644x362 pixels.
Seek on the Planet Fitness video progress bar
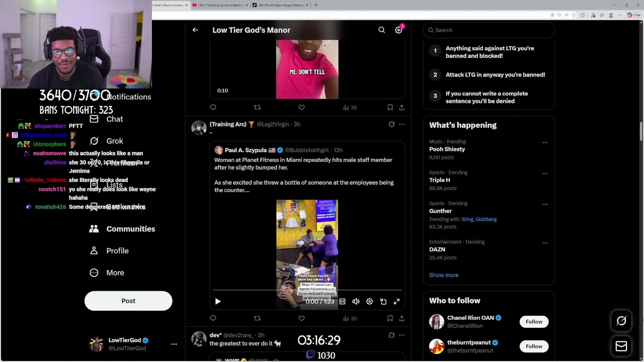click(x=307, y=291)
